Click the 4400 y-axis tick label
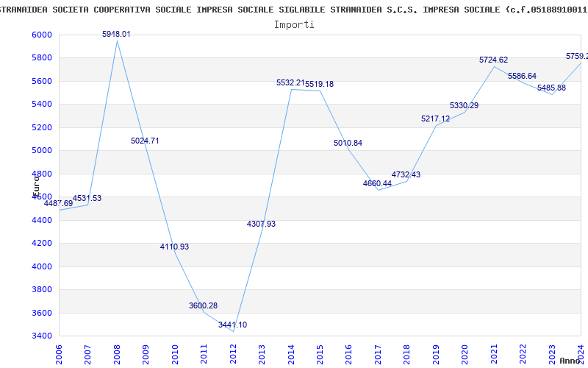The width and height of the screenshot is (588, 368). click(42, 220)
